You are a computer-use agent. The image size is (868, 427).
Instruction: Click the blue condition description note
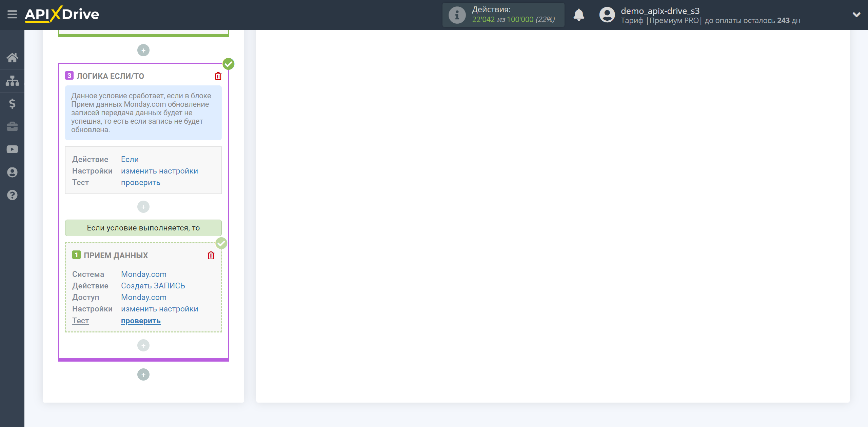[x=143, y=113]
